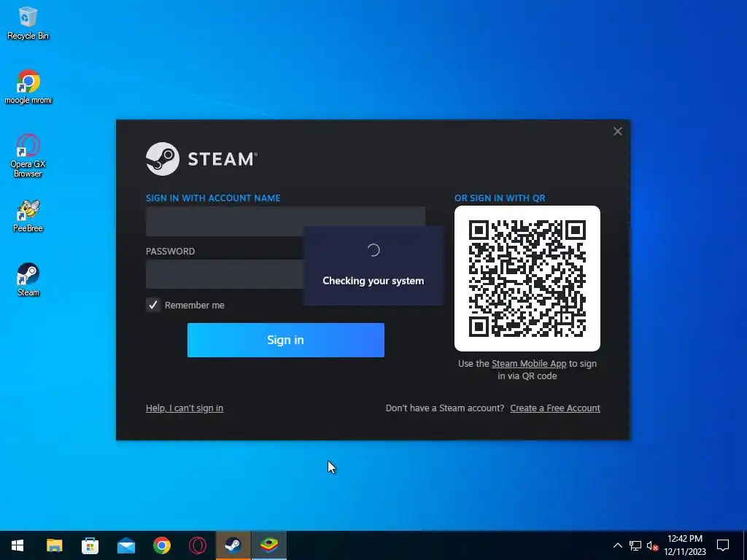Select the BlueStacks taskbar button

pos(269,545)
